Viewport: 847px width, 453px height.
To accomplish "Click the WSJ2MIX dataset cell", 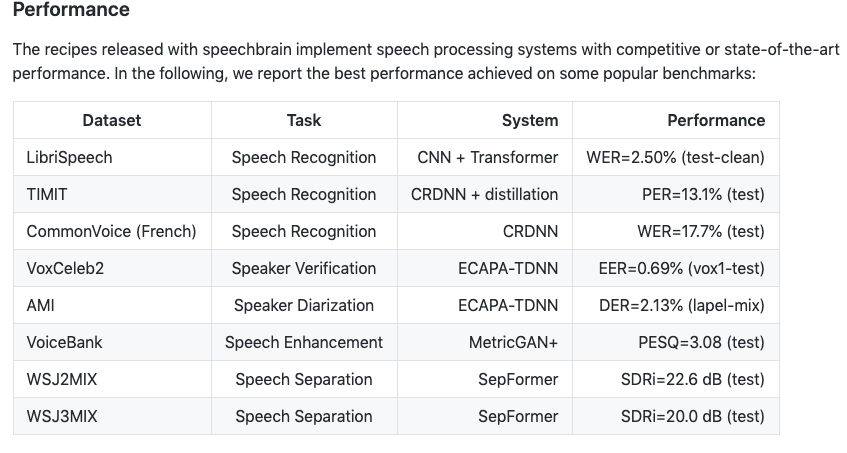I will (60, 379).
